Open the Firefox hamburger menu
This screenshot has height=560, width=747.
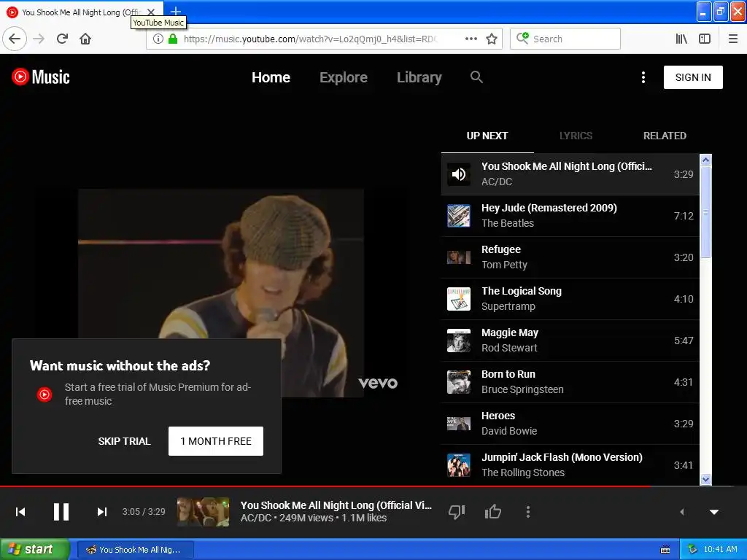click(x=733, y=39)
